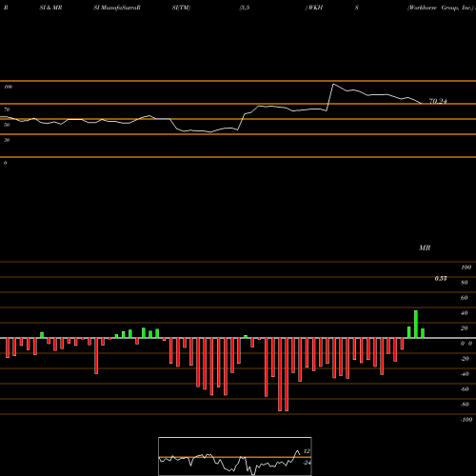Select the MR indicator title
Viewport: 476px width, 476px height.
[x=425, y=248]
